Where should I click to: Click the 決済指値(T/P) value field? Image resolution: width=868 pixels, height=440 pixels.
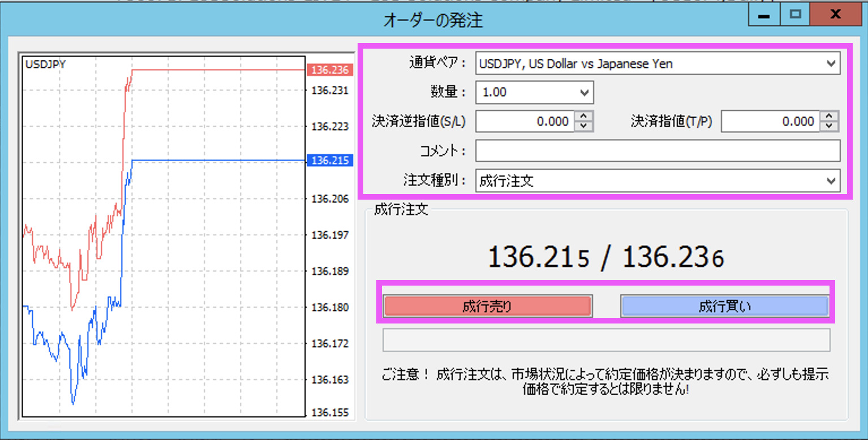point(770,122)
